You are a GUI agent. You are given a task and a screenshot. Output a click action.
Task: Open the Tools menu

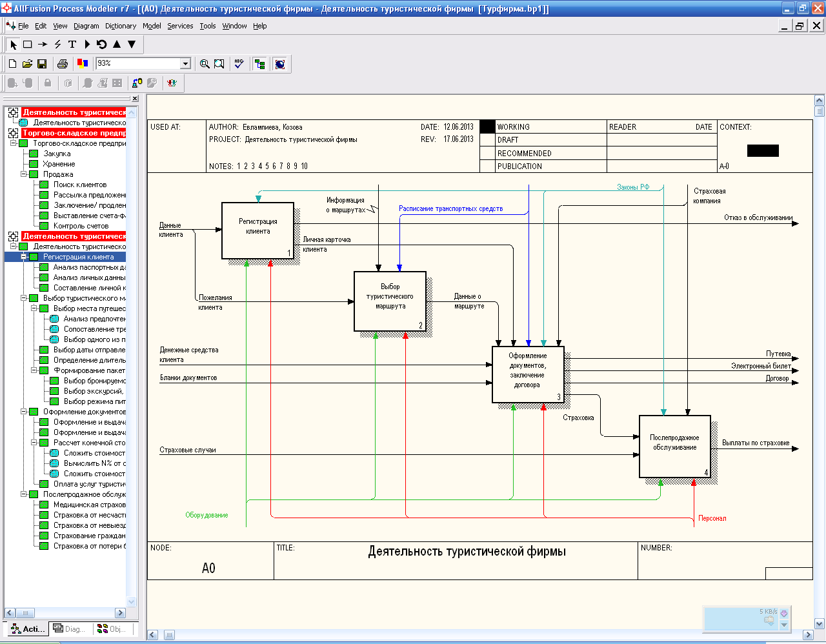(208, 26)
